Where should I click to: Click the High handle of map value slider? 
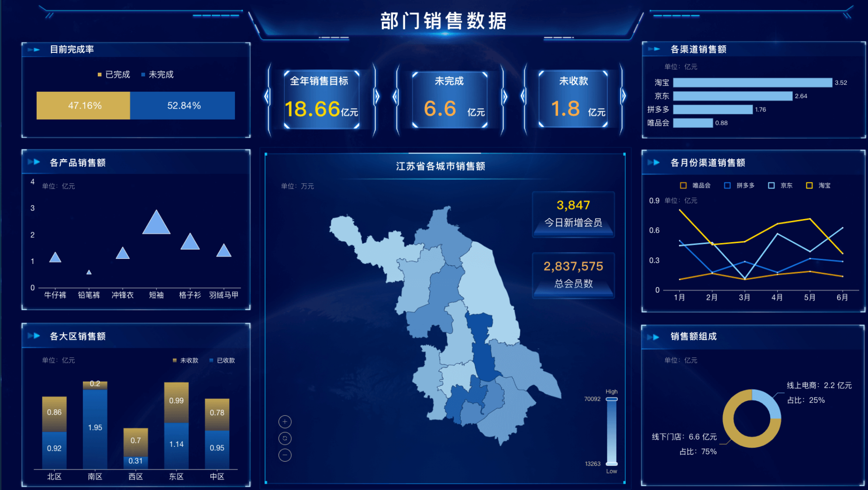(612, 399)
